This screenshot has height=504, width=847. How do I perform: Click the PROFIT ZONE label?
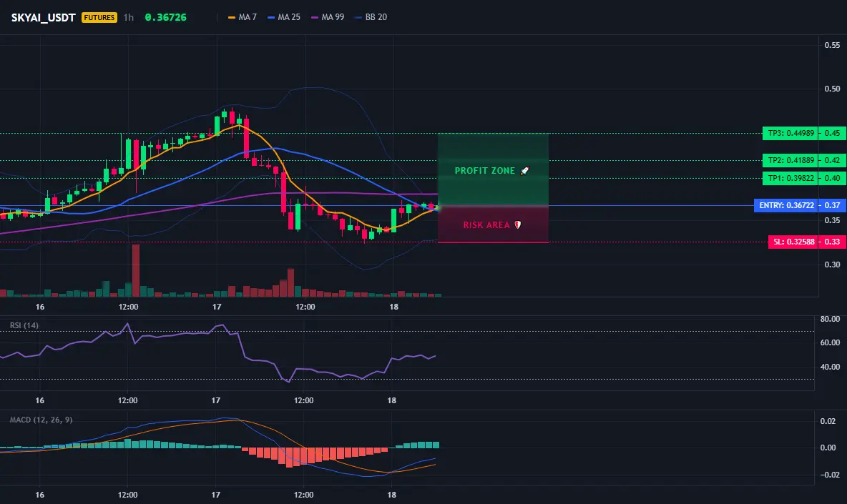[484, 171]
